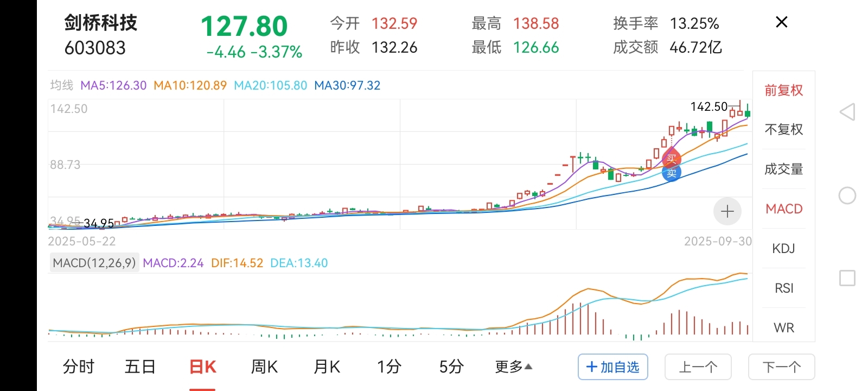Close the landscape chart with X icon
This screenshot has height=391, width=868.
[781, 22]
